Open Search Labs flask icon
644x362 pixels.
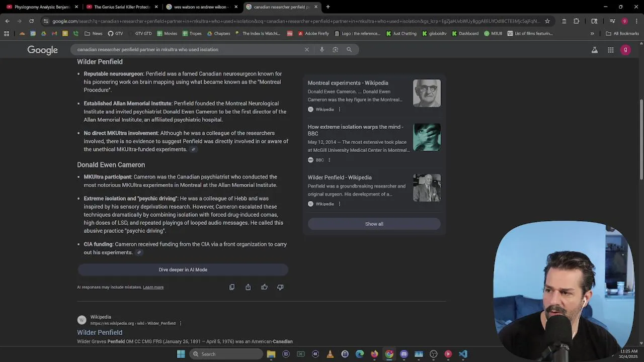pos(595,50)
